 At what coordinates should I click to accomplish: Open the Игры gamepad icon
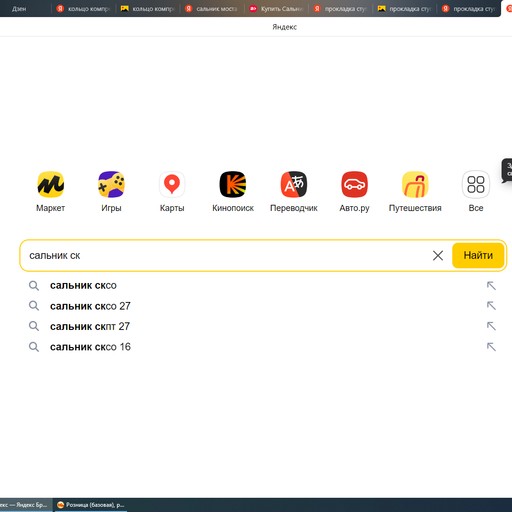coord(111,184)
